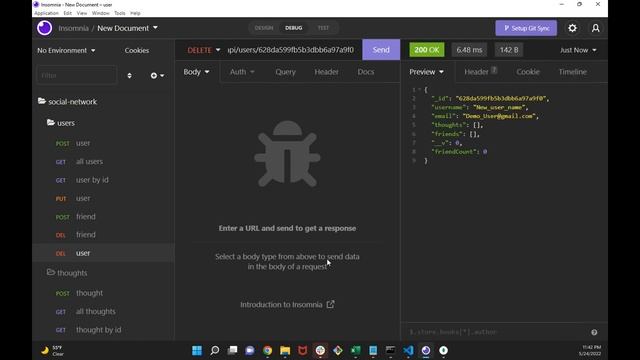Open the weather widget on the taskbar
The image size is (640, 360).
tap(52, 350)
